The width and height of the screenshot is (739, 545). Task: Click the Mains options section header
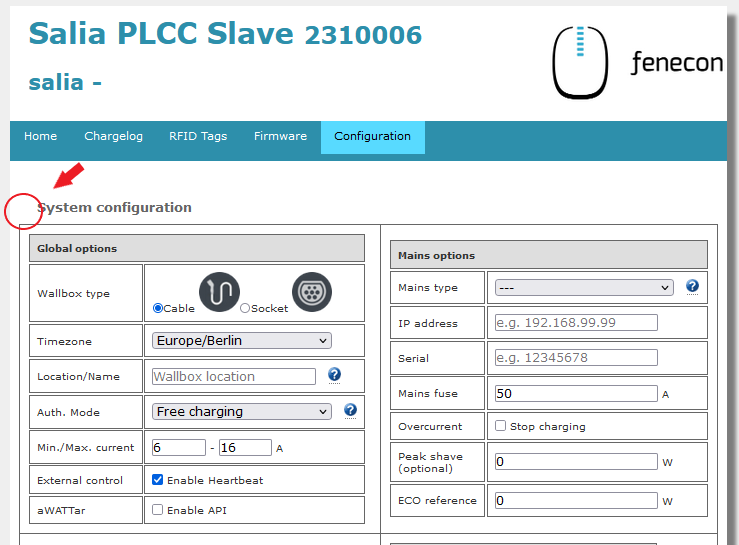549,255
